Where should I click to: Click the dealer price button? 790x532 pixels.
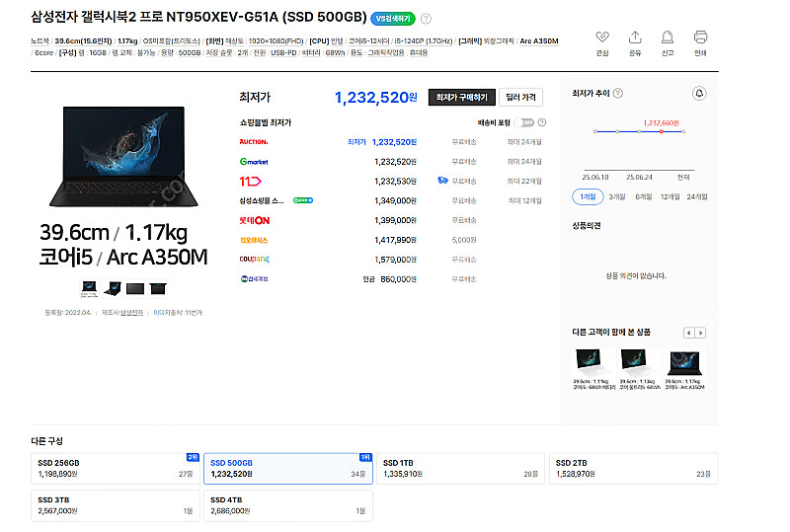[x=520, y=98]
